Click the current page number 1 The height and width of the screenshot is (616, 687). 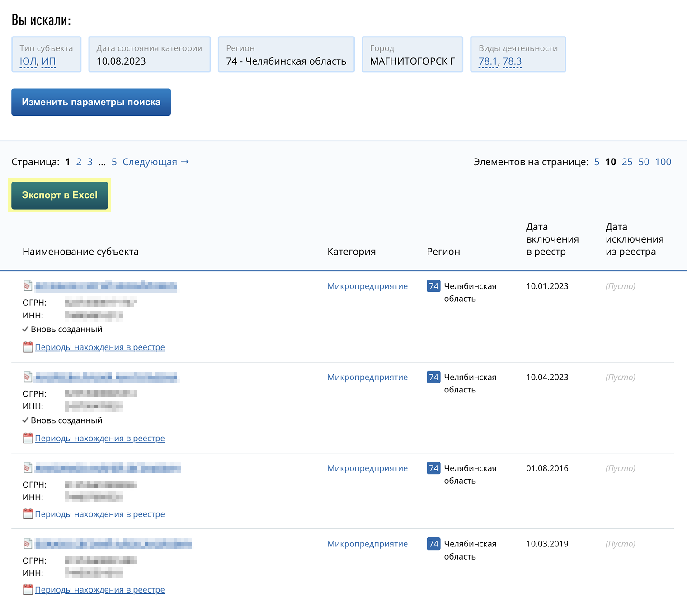click(68, 162)
